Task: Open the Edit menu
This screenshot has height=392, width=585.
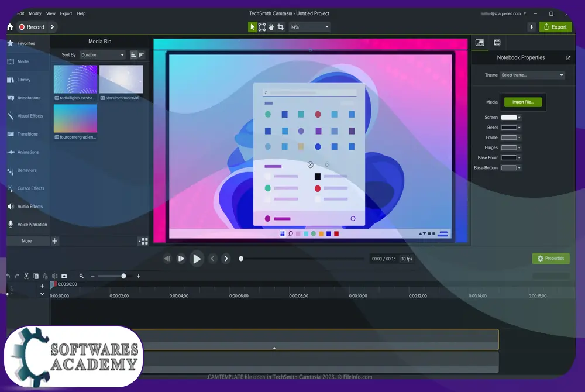Action: click(x=20, y=13)
